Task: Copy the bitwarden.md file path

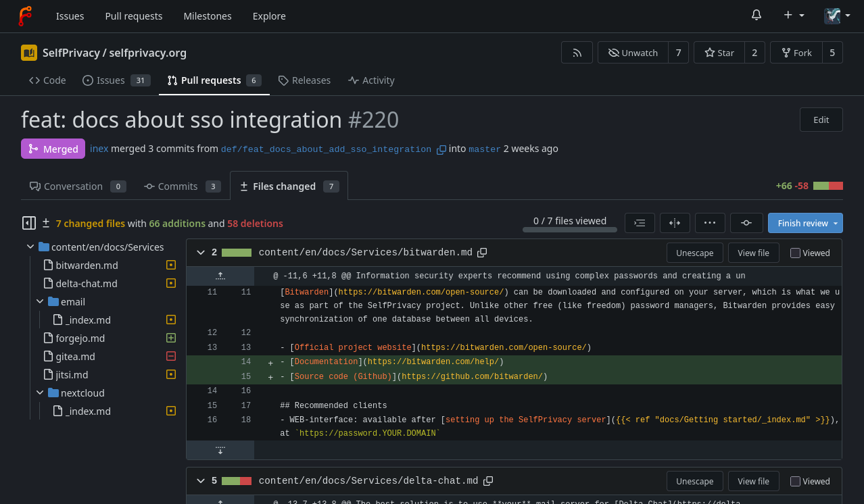Action: click(x=482, y=253)
